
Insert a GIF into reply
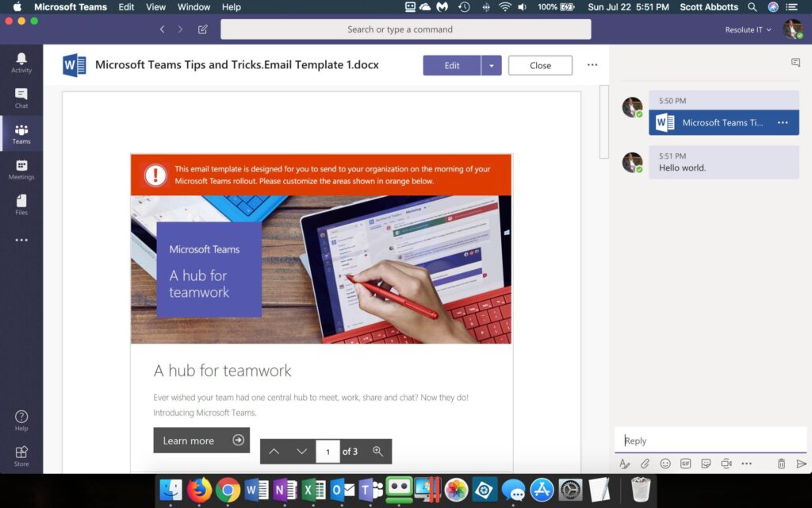686,464
